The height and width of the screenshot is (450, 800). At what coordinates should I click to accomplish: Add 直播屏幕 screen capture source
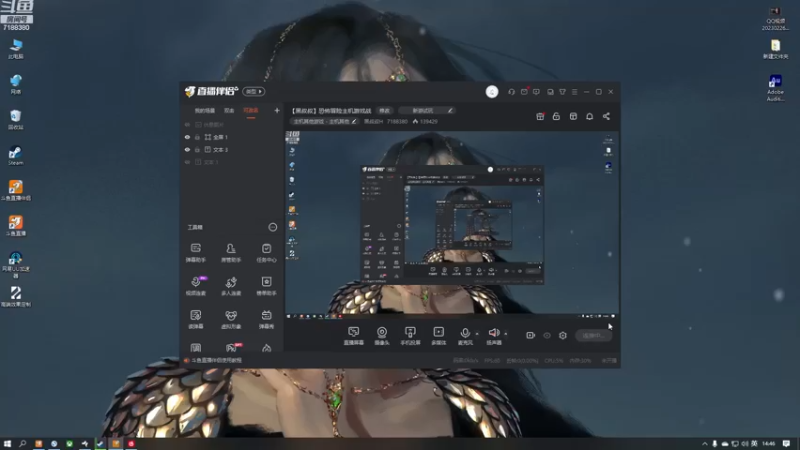pos(354,336)
